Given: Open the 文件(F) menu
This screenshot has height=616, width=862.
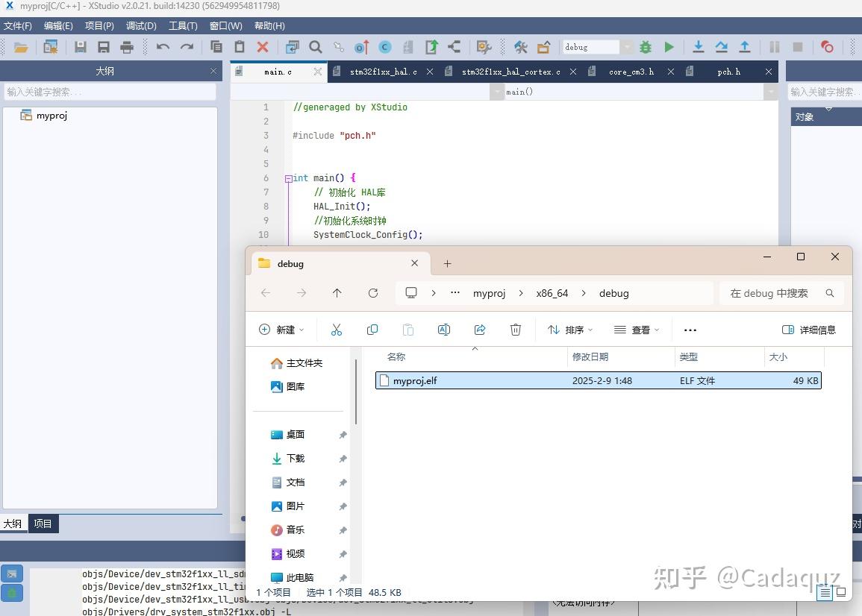Looking at the screenshot, I should point(18,26).
